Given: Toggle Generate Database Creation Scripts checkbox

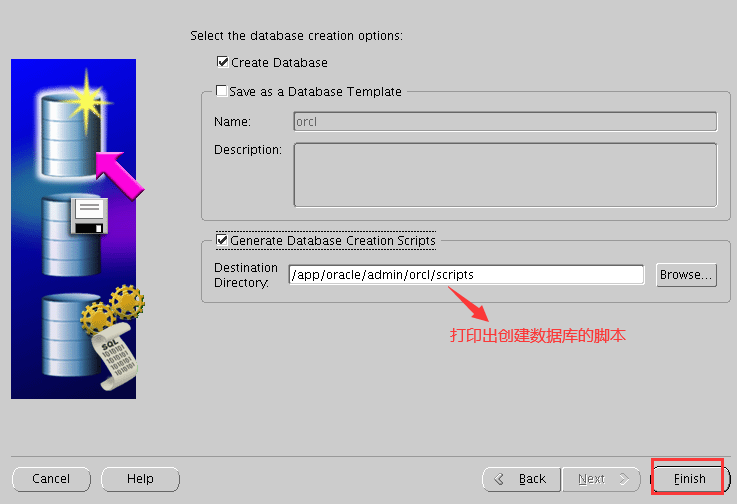Looking at the screenshot, I should (x=222, y=240).
